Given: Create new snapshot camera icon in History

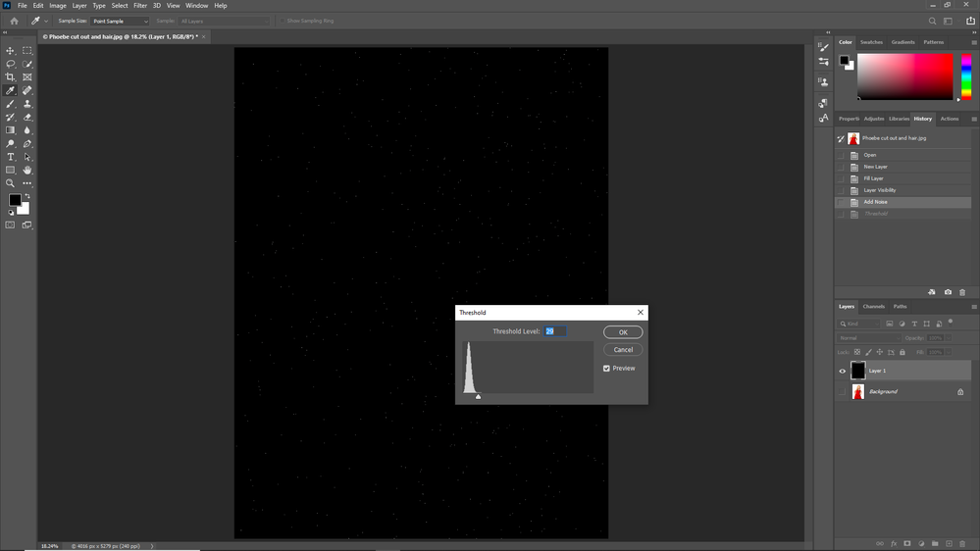Looking at the screenshot, I should tap(948, 292).
